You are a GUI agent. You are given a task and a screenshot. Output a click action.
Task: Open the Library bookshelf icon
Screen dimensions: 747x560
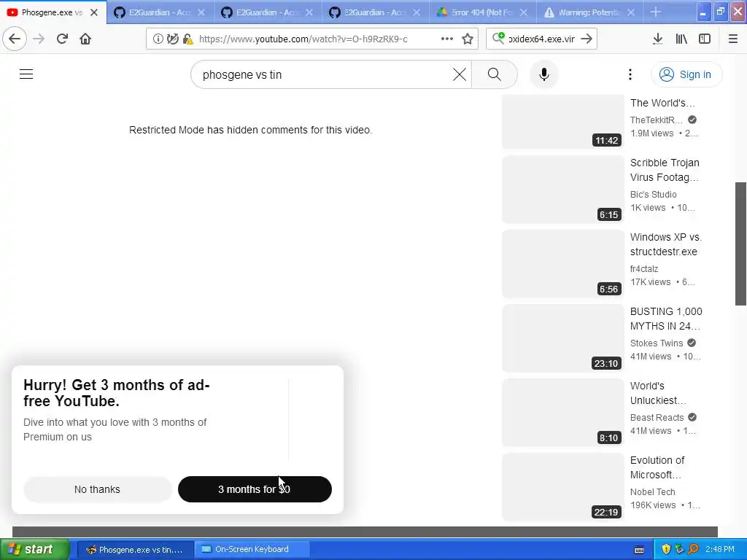tap(681, 39)
